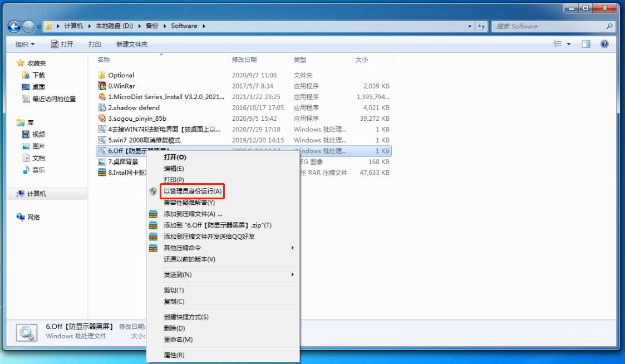Image resolution: width=625 pixels, height=364 pixels.
Task: Click the 新建文件夹 toolbar button
Action: point(132,45)
